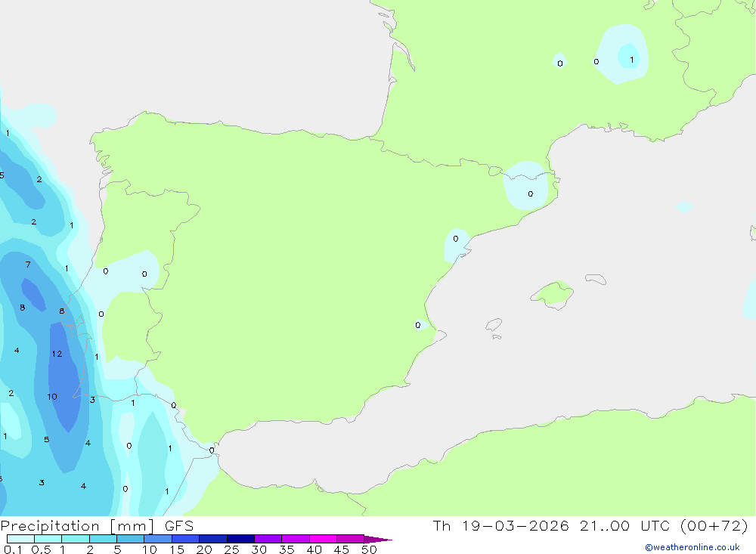This screenshot has width=756, height=554.
Task: Click the 'Precipitation [mm] GFS' title text
Action: click(97, 526)
